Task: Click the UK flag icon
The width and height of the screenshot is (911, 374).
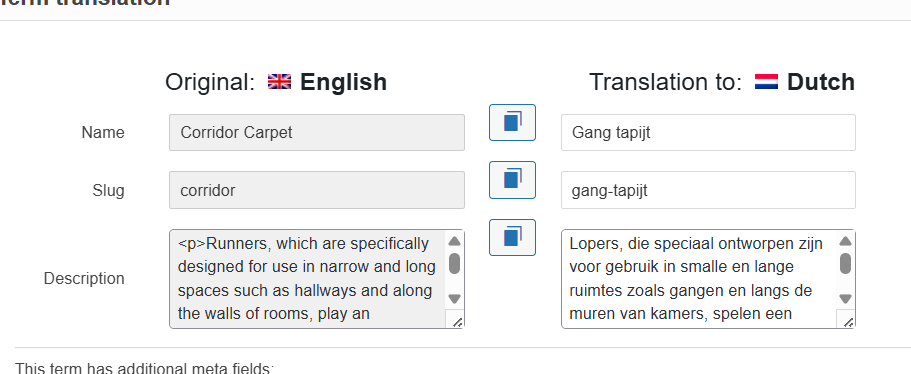Action: (279, 82)
